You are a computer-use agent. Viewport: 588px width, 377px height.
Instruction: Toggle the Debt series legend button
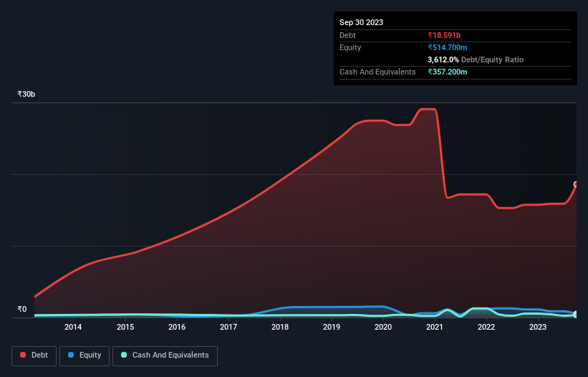pyautogui.click(x=34, y=355)
